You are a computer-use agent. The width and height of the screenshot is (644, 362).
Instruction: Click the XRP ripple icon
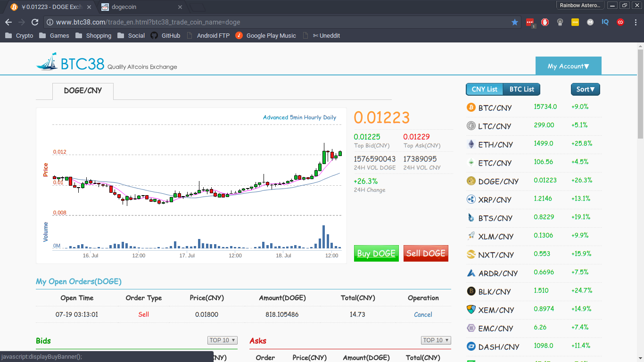coord(471,199)
